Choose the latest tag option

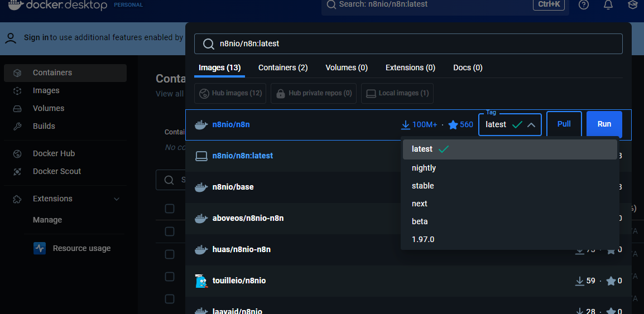(510, 149)
